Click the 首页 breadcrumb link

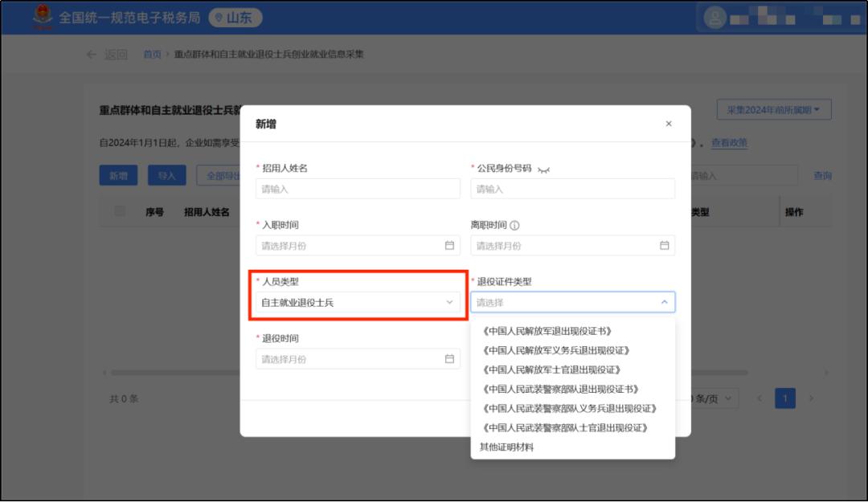coord(152,55)
